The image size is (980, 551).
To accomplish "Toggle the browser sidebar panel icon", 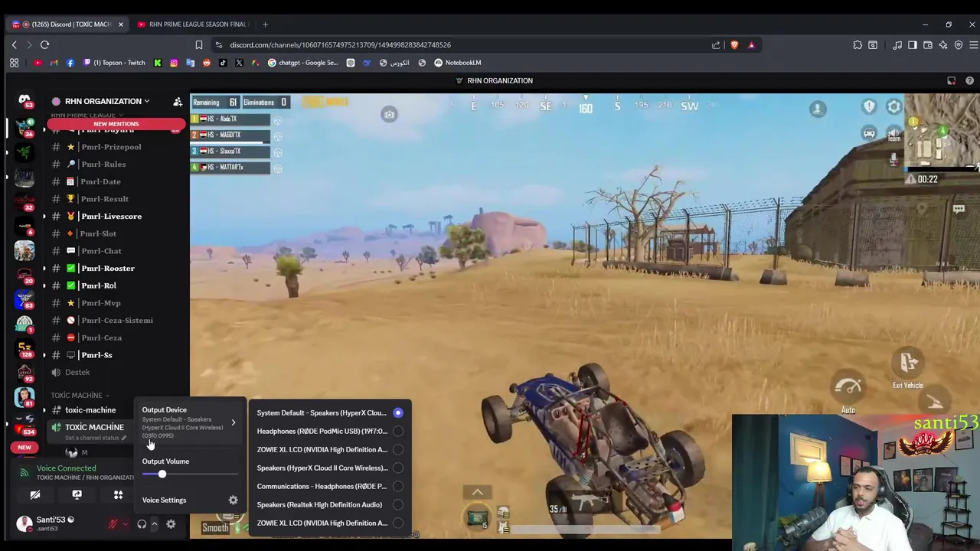I will (913, 45).
